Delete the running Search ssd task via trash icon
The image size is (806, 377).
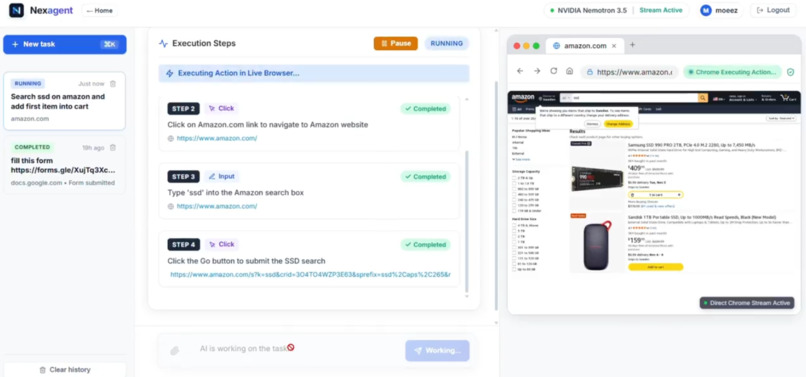pos(113,83)
